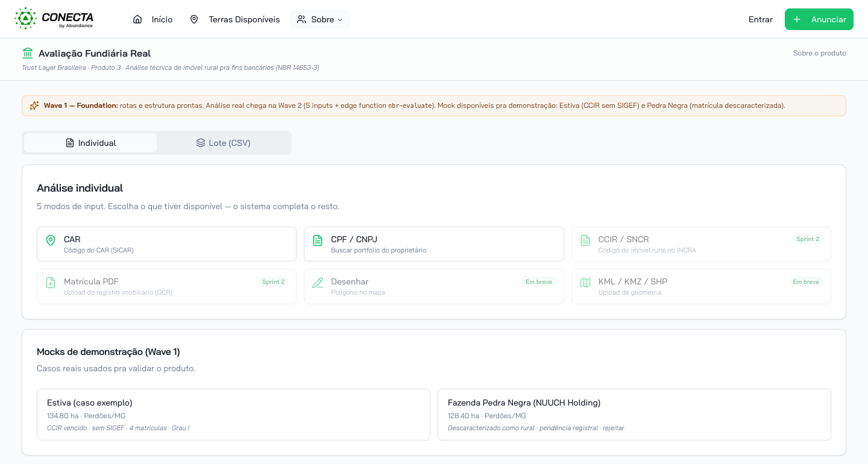Click the text Upload de geometria
Screen dimensions: 868x464
pyautogui.click(x=629, y=292)
